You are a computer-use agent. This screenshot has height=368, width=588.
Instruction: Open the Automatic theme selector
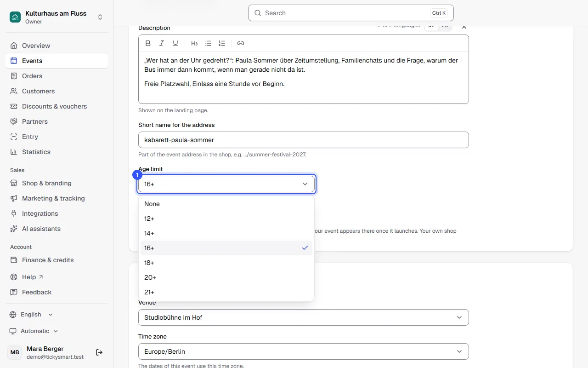(34, 331)
